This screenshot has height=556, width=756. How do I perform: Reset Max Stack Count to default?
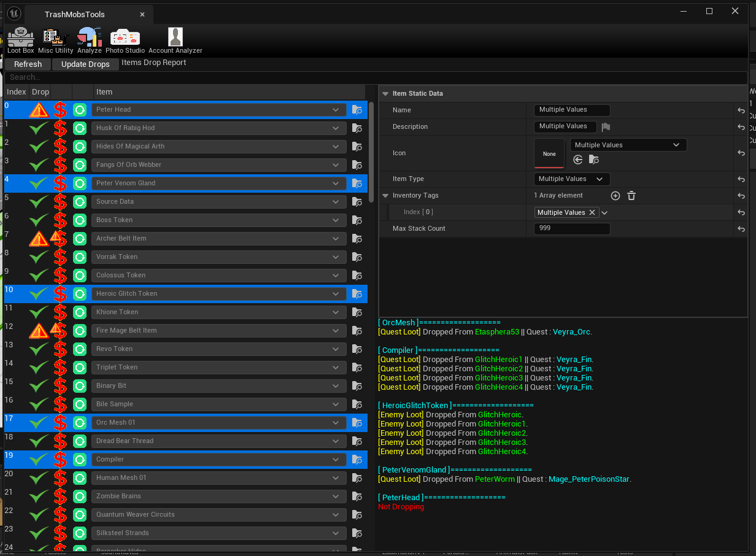741,229
